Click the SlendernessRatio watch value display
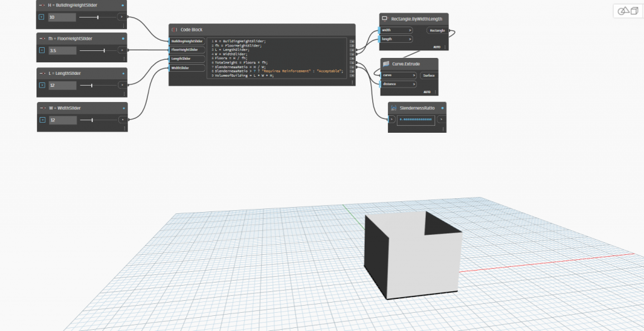 coord(416,120)
